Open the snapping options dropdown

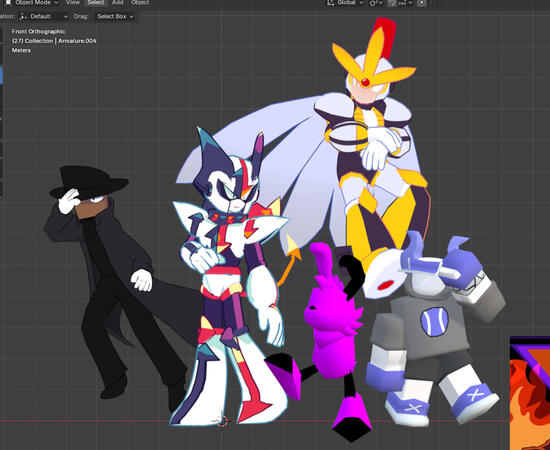(406, 3)
